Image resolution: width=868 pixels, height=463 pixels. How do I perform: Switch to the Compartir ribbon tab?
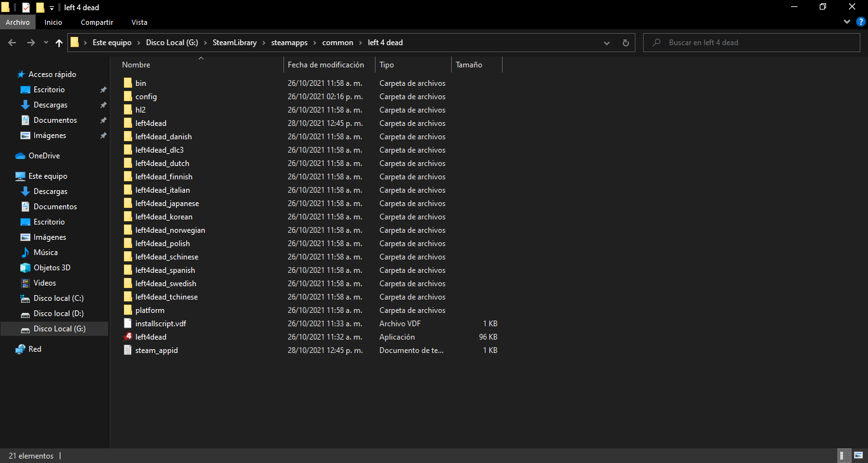tap(97, 22)
